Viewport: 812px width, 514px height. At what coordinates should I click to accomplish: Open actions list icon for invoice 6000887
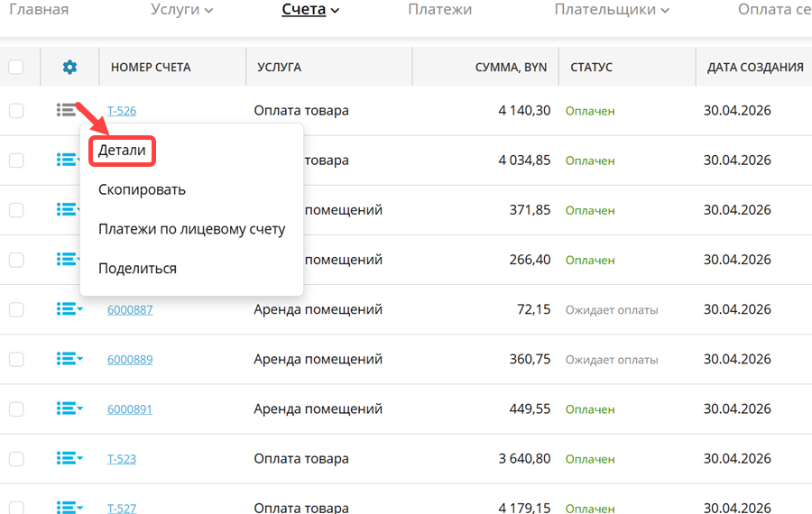tap(69, 309)
